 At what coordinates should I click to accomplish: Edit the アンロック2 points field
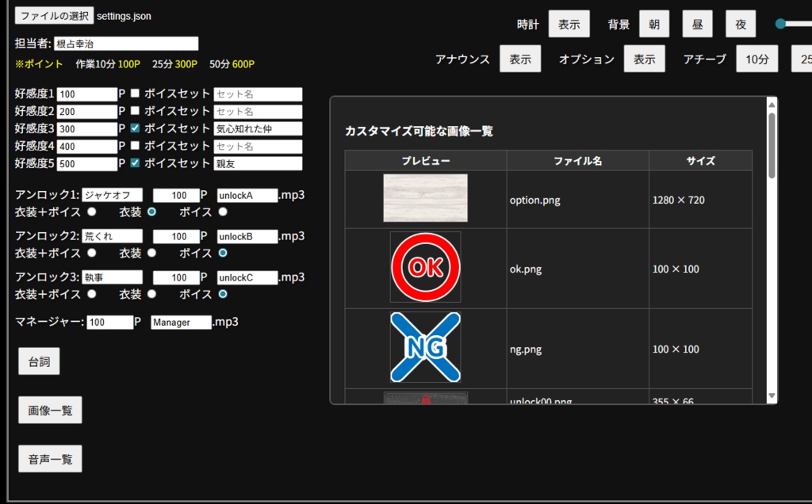point(176,236)
